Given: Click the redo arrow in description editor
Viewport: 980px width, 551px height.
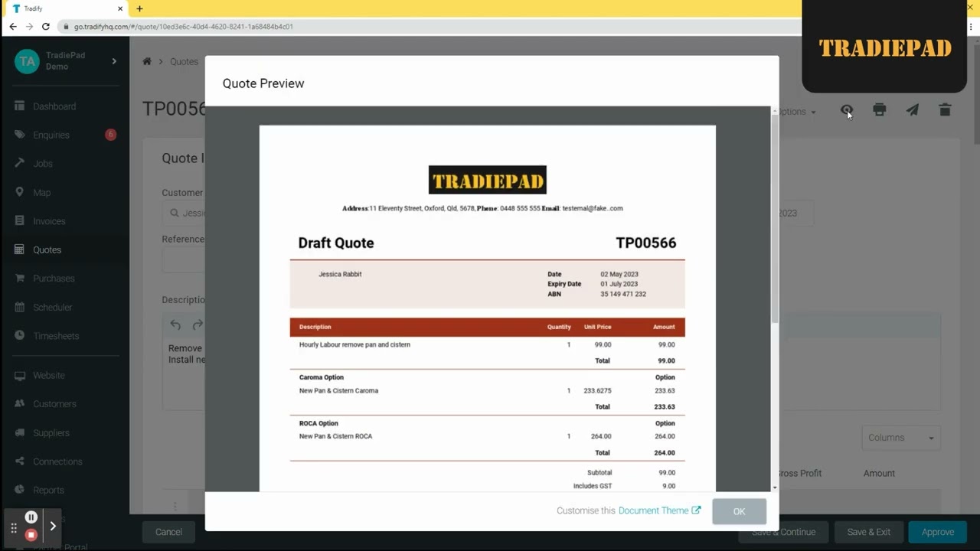Looking at the screenshot, I should [197, 324].
